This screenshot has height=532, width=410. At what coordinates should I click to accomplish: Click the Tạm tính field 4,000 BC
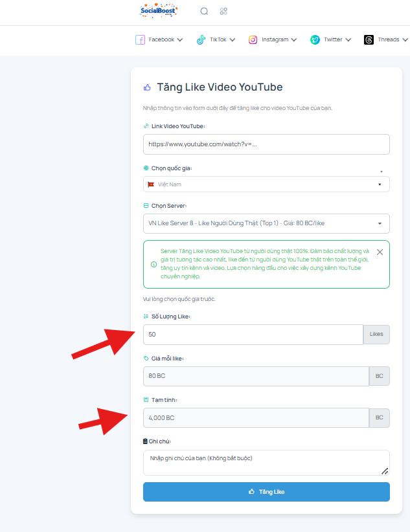256,417
